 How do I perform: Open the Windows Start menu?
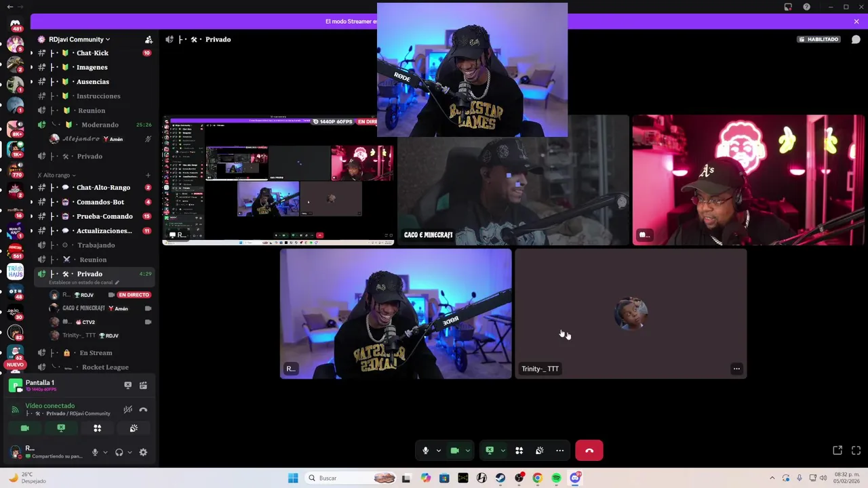click(x=293, y=478)
